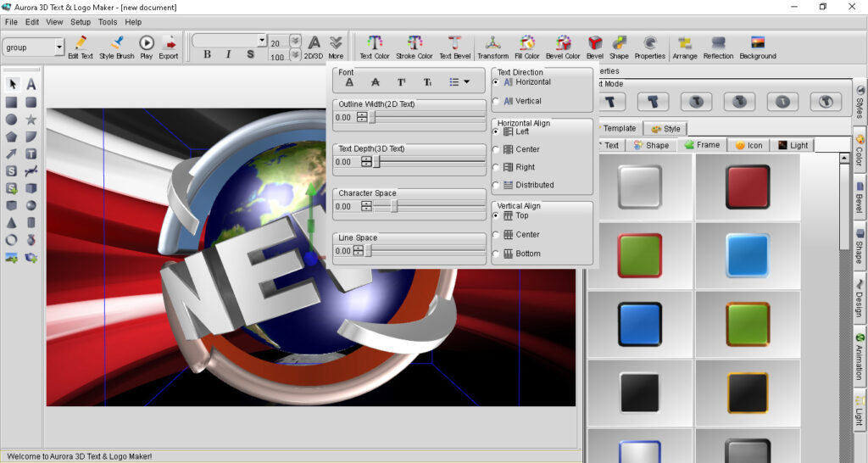Select the ring shape tool

coord(12,240)
